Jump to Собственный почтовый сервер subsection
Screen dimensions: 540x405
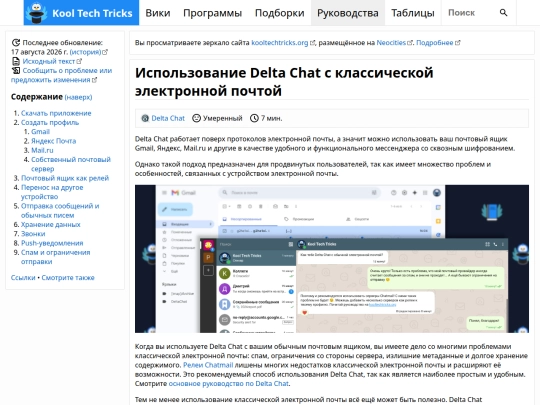point(71,164)
